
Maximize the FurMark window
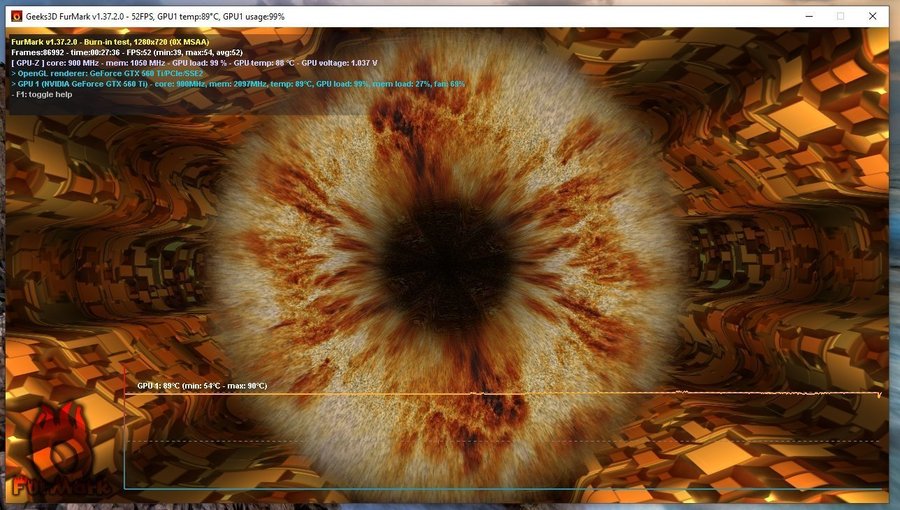click(x=840, y=17)
